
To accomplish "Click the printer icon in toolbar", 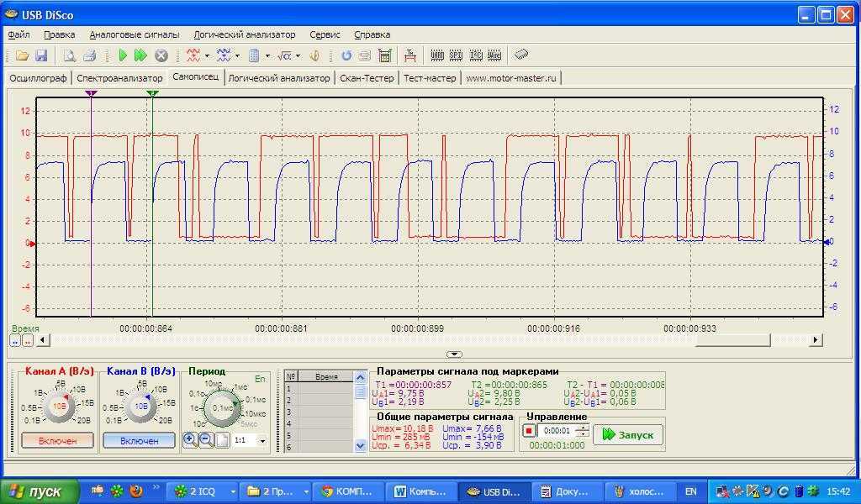I will point(89,55).
